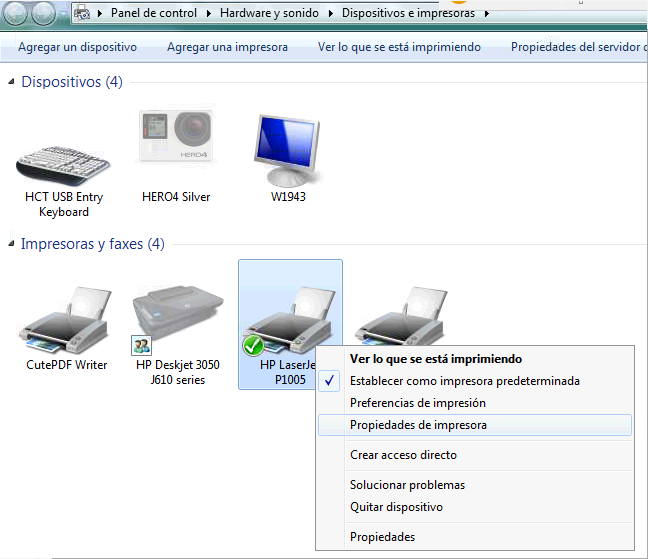Viewport: 648px width, 559px height.
Task: Click the forward navigation arrow button
Action: pos(46,14)
